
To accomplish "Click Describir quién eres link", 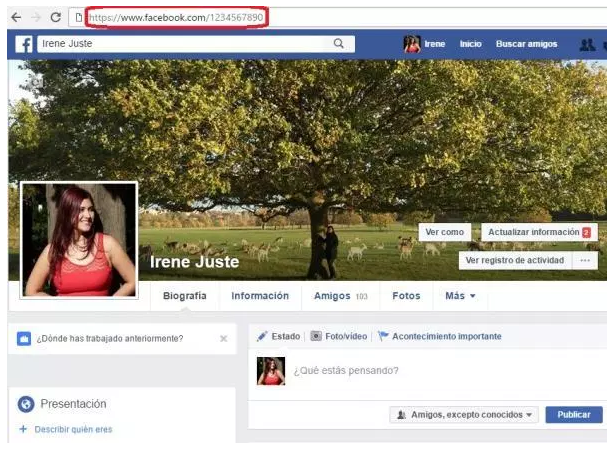I will (73, 429).
